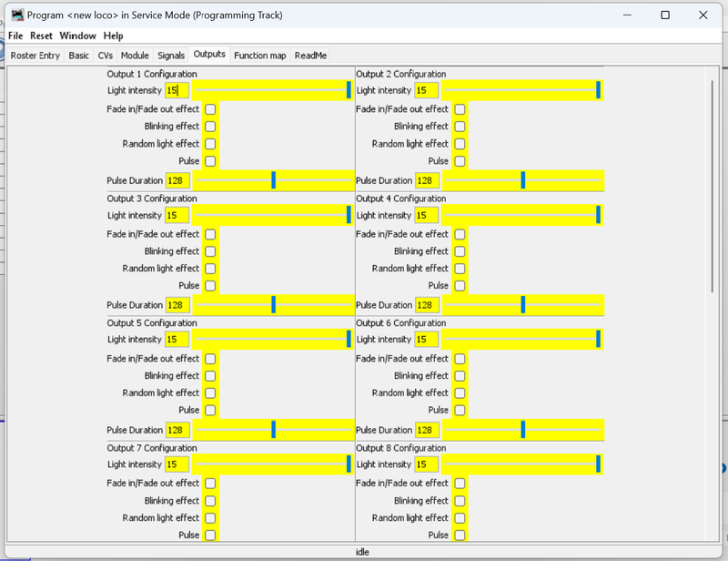Open the File menu
This screenshot has height=561, width=728.
pos(15,36)
